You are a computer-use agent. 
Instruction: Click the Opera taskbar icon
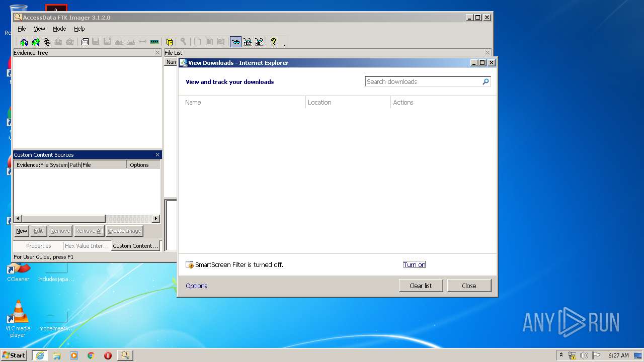pyautogui.click(x=108, y=355)
